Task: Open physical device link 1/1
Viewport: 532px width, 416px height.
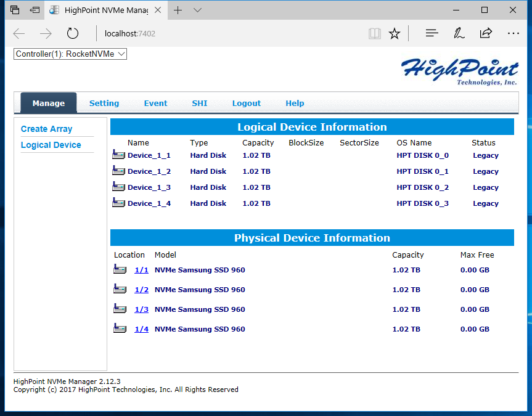Action: pyautogui.click(x=142, y=270)
